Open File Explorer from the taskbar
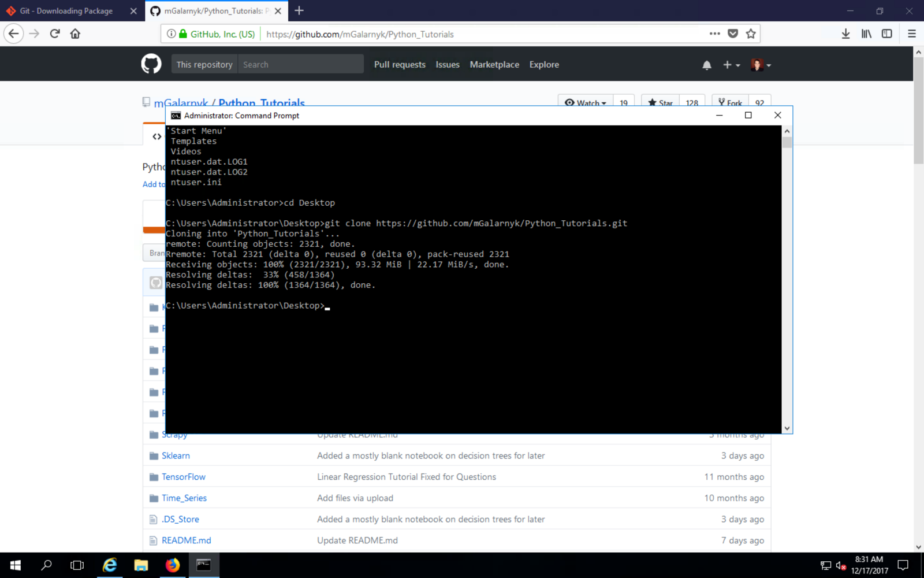 (141, 565)
